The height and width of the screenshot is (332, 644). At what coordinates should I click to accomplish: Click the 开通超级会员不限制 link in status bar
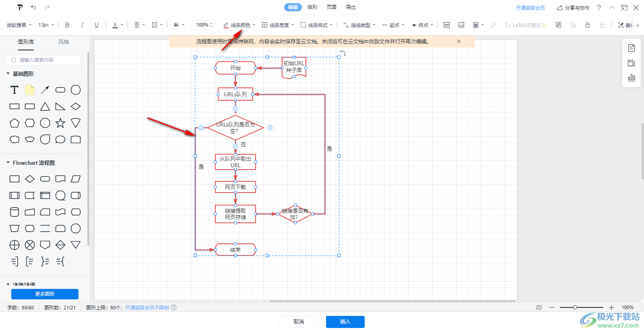pyautogui.click(x=147, y=307)
